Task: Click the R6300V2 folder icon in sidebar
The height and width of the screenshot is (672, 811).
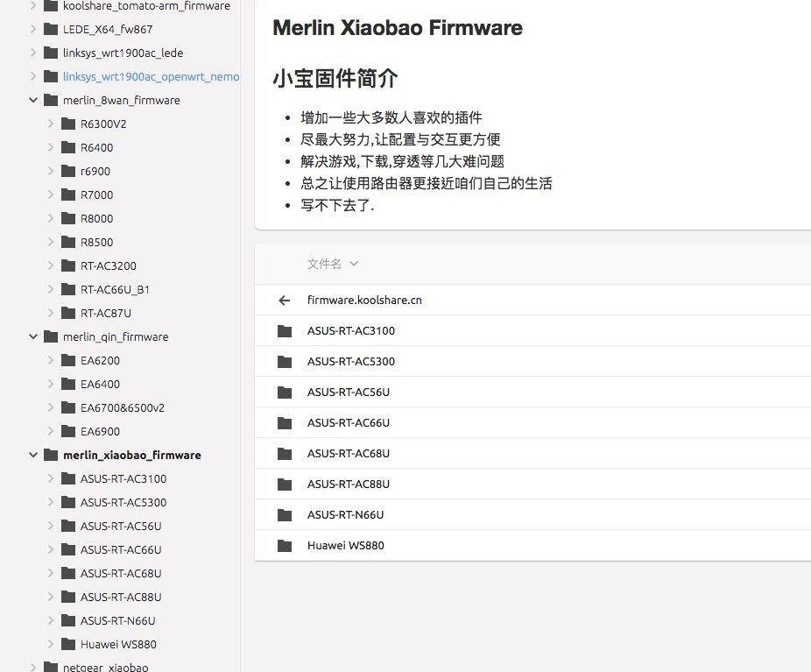Action: tap(68, 124)
